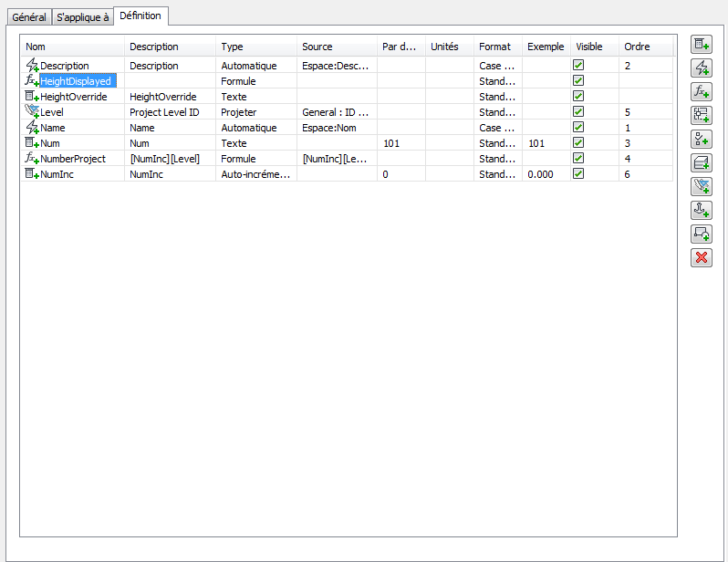Add an automatic property definition (lightning icon button)

pyautogui.click(x=701, y=68)
